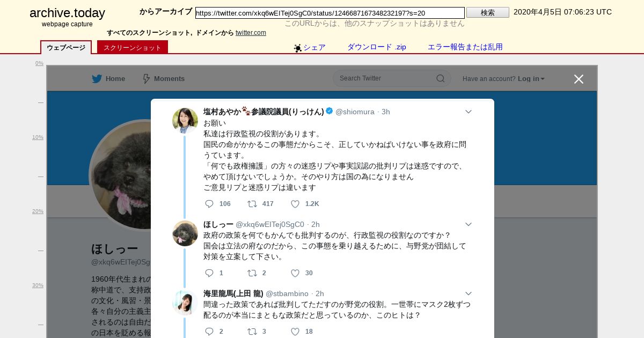Jump to 30% page marker
This screenshot has height=338, width=644.
(38, 285)
